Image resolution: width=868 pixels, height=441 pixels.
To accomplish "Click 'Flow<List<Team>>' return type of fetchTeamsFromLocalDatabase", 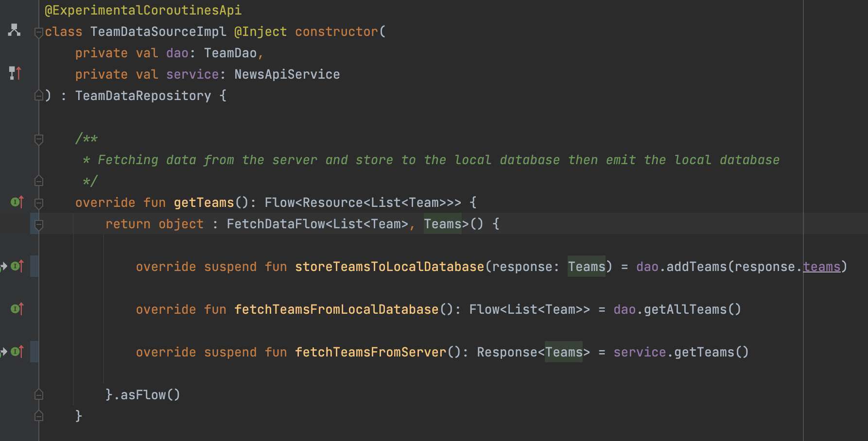I will pyautogui.click(x=529, y=309).
